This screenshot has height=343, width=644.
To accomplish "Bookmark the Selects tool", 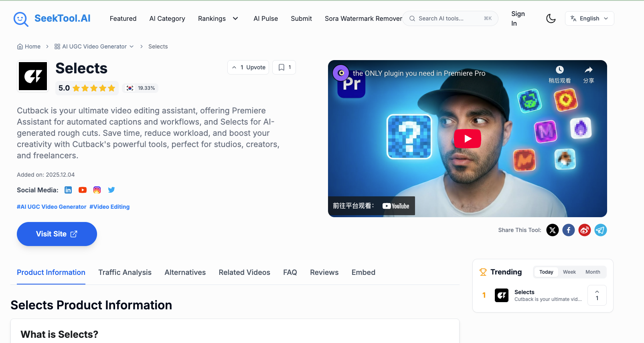I will [284, 67].
